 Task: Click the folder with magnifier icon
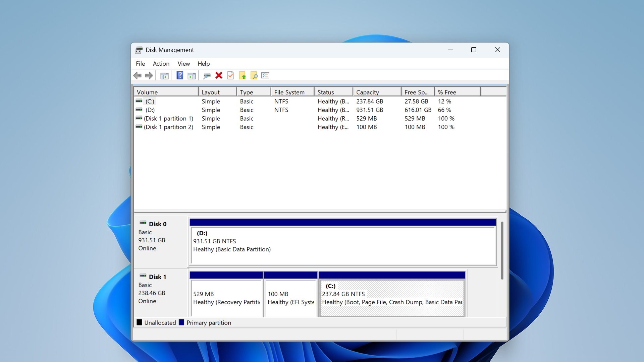254,75
